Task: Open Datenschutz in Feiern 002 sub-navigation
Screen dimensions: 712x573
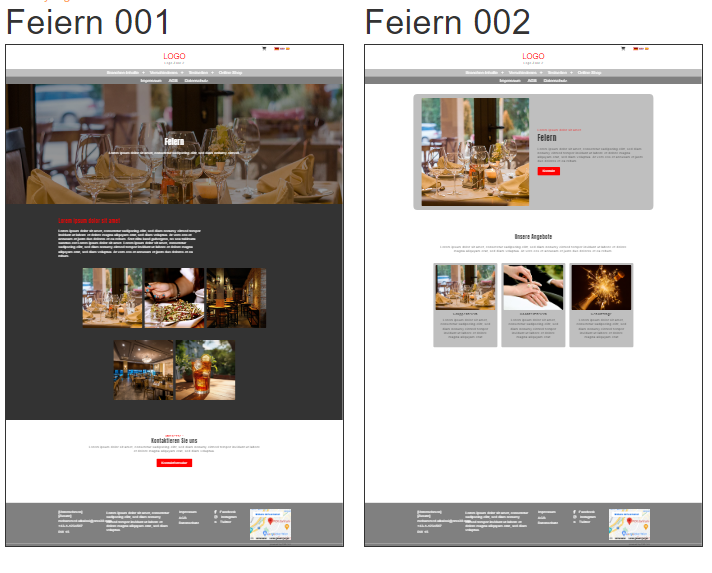Action: coord(555,81)
